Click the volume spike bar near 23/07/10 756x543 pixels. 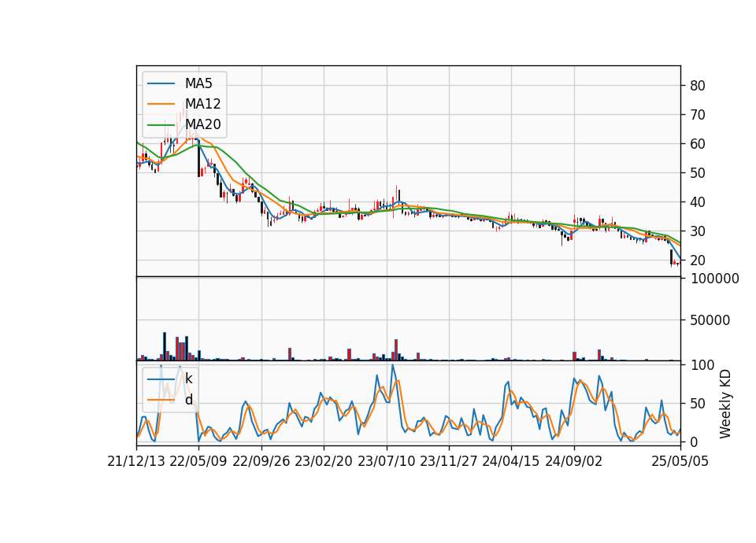tap(396, 350)
